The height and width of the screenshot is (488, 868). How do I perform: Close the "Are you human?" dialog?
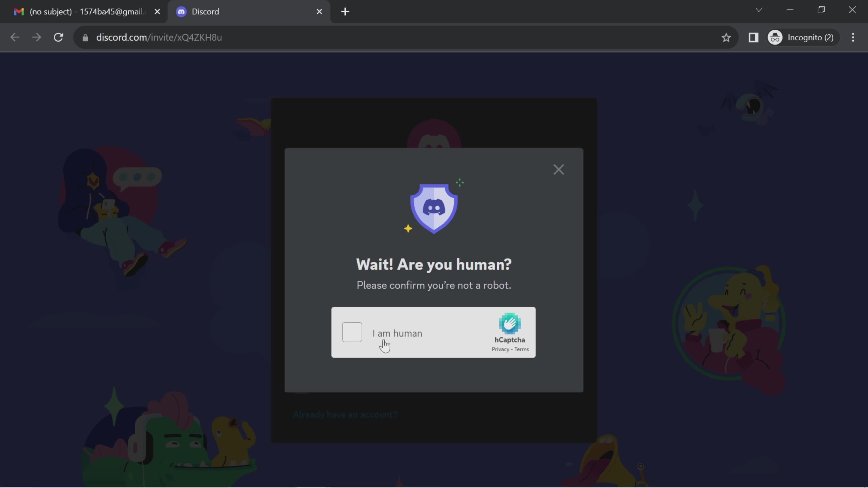click(x=558, y=169)
